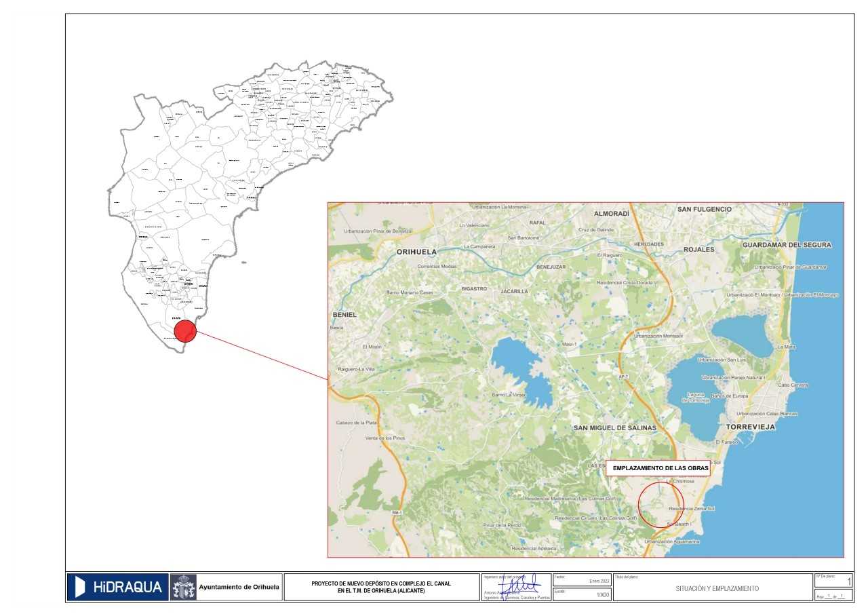Click the TORREVIEJA city label on map

tap(750, 428)
